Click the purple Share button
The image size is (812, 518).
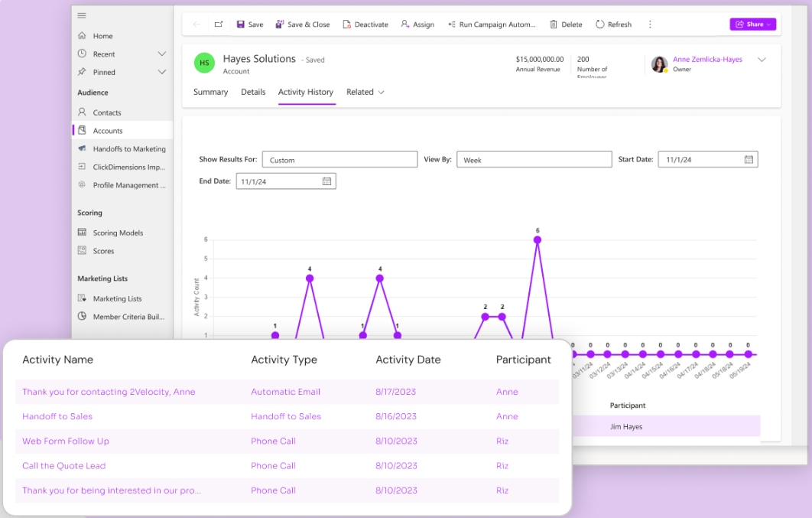(x=752, y=24)
